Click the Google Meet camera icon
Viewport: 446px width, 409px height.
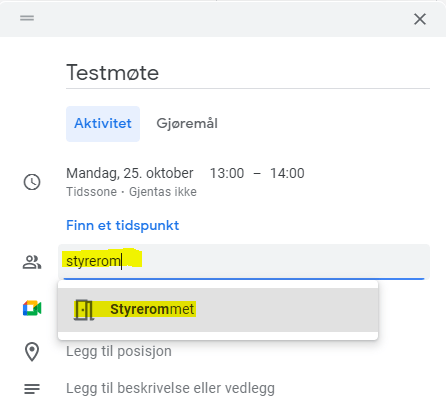click(32, 308)
